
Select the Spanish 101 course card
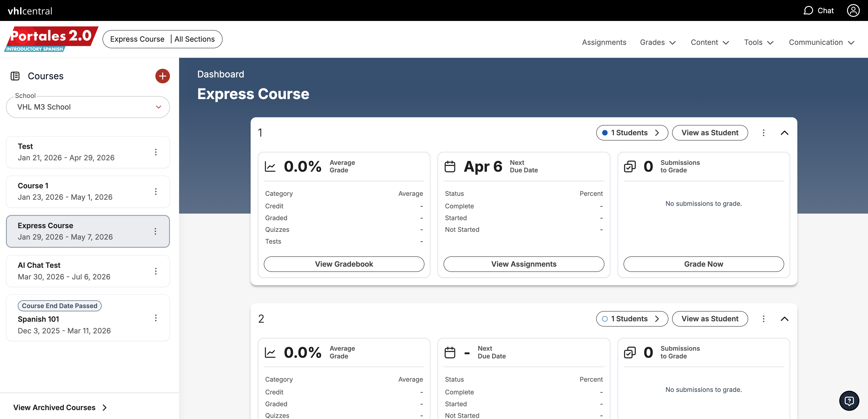point(88,318)
